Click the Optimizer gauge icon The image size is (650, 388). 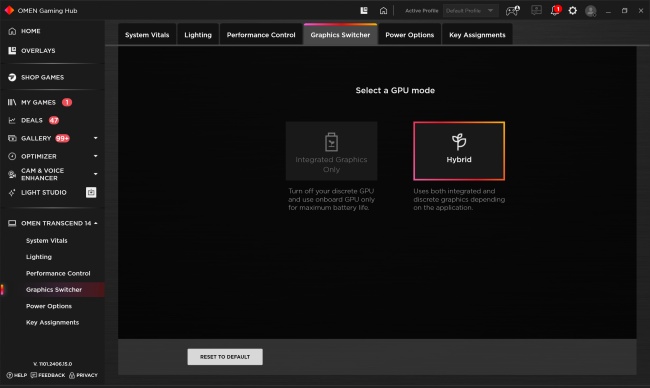12,156
